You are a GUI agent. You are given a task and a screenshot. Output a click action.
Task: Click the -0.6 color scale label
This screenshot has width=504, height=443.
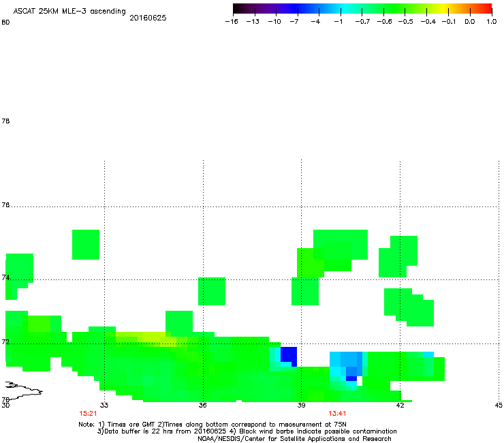tap(384, 22)
